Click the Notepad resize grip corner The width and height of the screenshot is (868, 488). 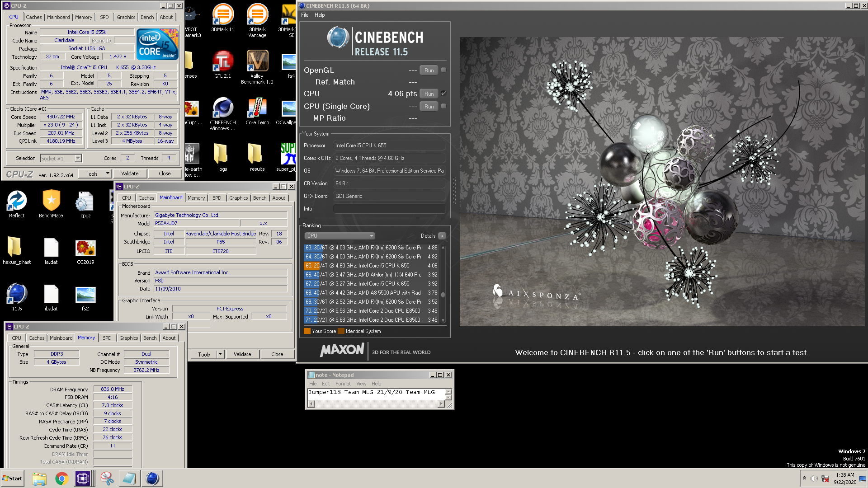(449, 405)
